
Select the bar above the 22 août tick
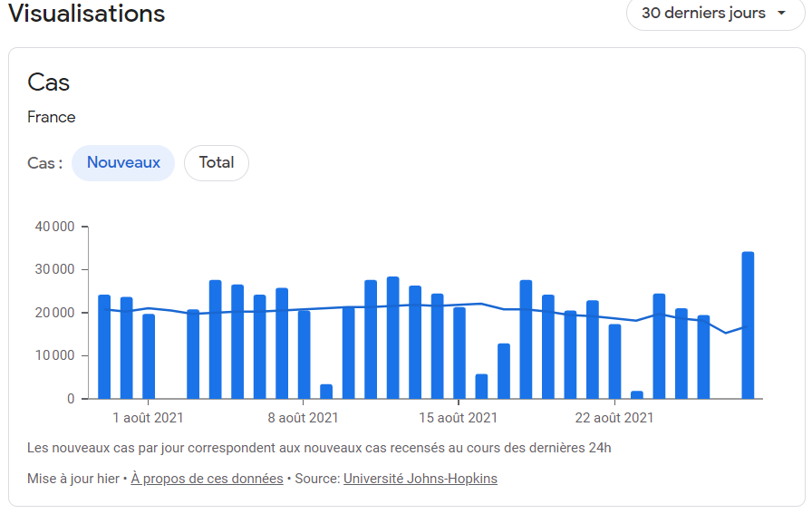614,361
